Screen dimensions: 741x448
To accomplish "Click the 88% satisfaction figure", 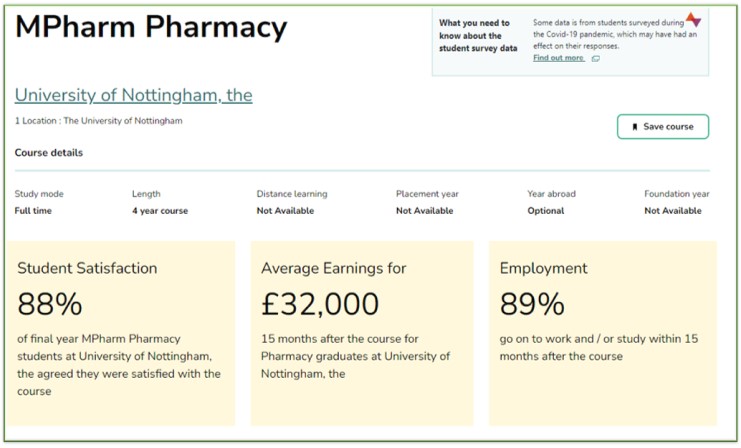I will (50, 304).
